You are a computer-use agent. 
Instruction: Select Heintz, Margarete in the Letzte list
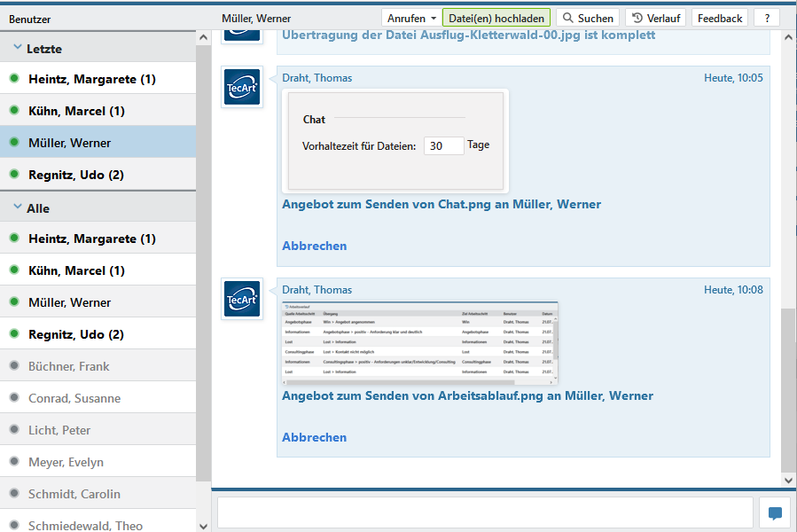(x=92, y=79)
